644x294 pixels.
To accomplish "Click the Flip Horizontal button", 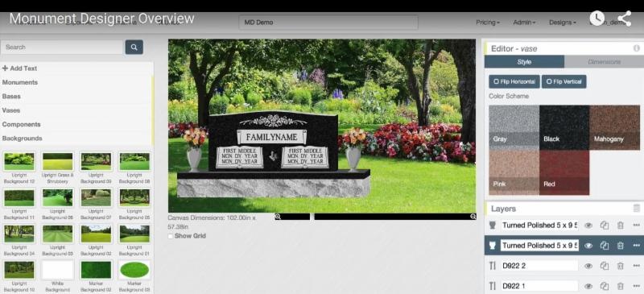I will pos(514,82).
